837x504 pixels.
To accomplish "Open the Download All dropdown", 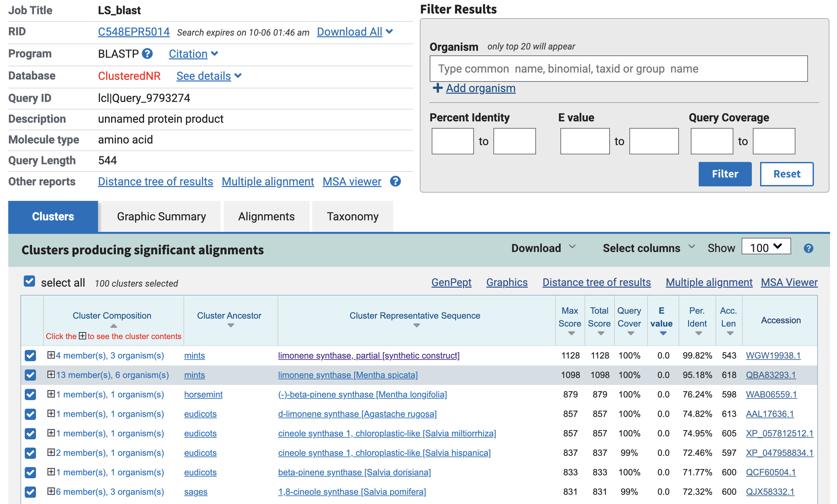I will [x=355, y=32].
